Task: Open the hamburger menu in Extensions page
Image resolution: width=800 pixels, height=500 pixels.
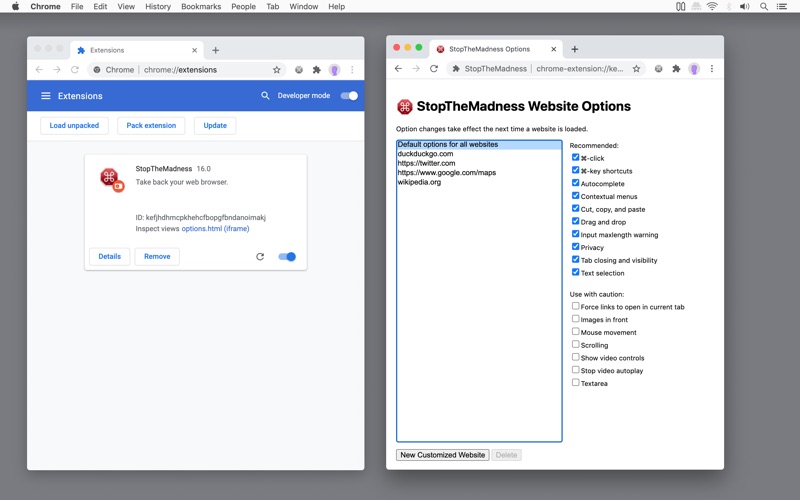Action: coord(45,96)
